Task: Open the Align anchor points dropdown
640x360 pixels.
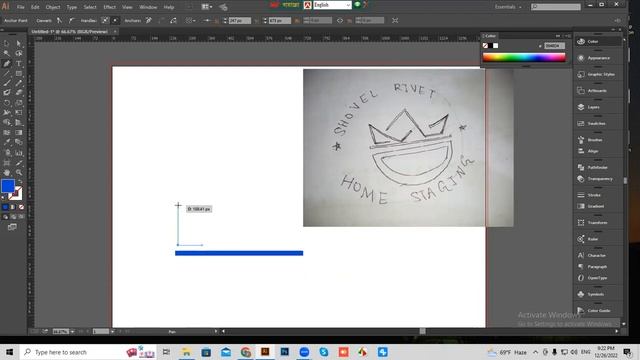Action: coord(190,20)
